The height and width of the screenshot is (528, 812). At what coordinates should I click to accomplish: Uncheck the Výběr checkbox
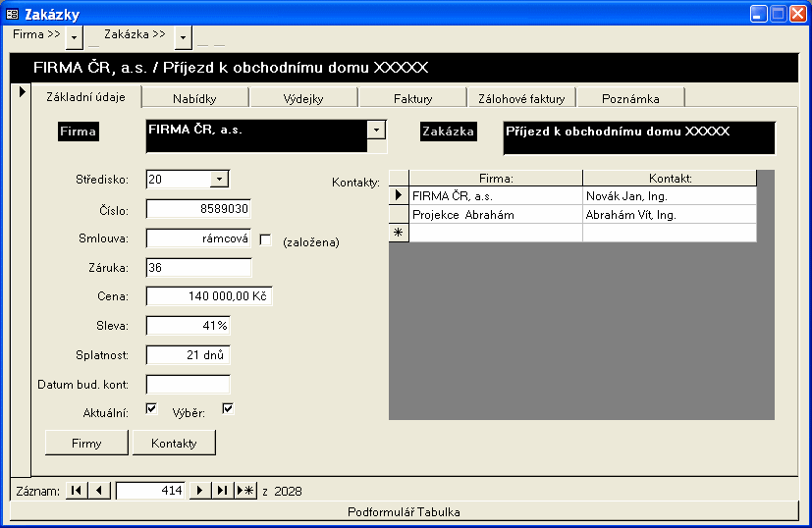(228, 409)
